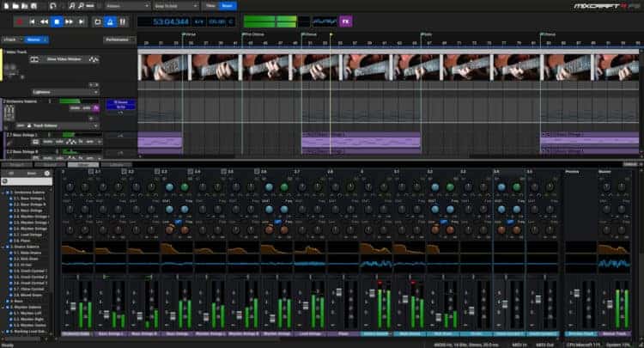Screen dimensions: 644x348
Task: Arm the 2.1 Bass Strings track
Action: (x=89, y=142)
